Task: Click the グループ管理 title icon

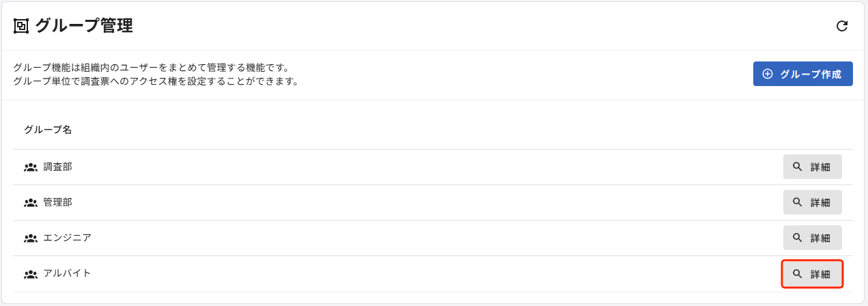Action: tap(21, 26)
